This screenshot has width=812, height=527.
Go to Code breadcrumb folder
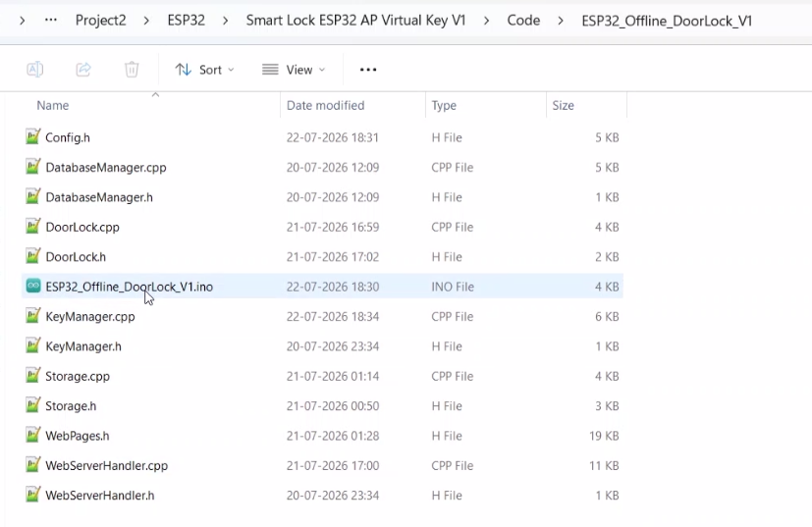(523, 21)
